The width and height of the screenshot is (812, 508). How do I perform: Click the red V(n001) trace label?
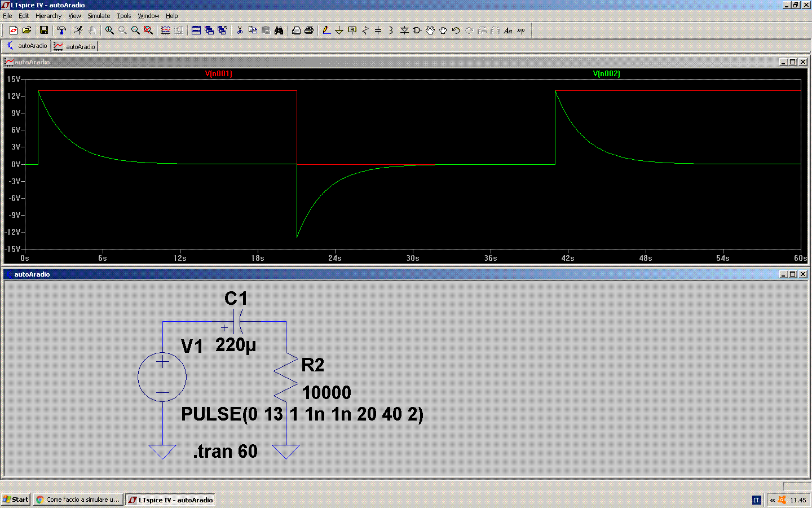click(219, 74)
